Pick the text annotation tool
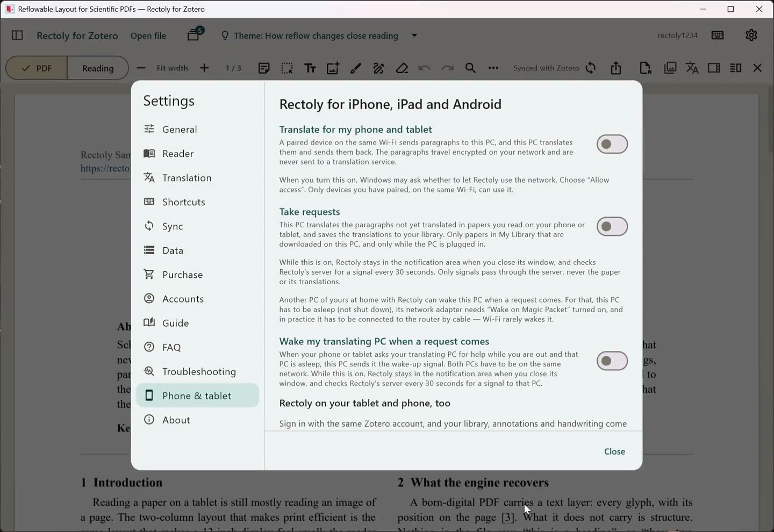This screenshot has height=532, width=774. coord(310,68)
